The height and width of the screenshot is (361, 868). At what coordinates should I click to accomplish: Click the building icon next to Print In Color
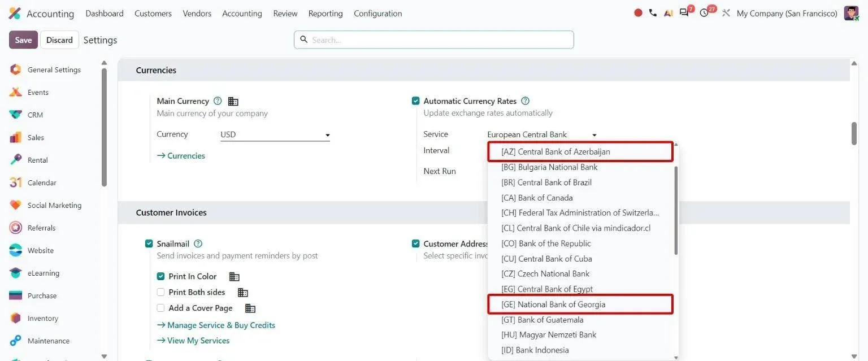click(x=234, y=277)
